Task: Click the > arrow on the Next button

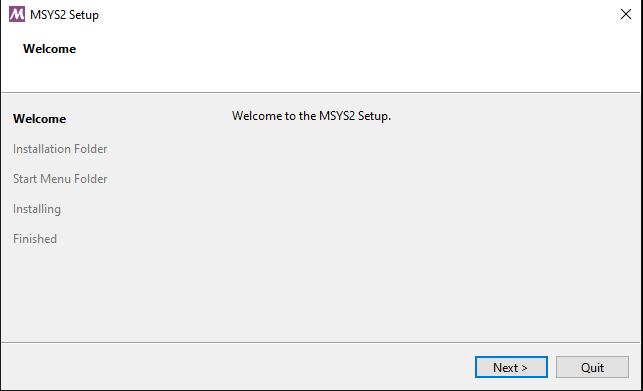Action: 524,368
